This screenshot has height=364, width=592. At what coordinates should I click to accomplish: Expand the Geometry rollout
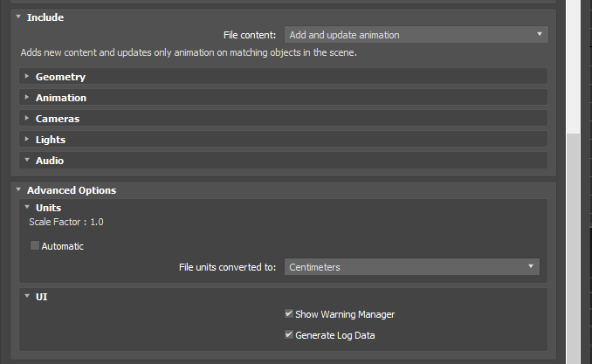27,76
